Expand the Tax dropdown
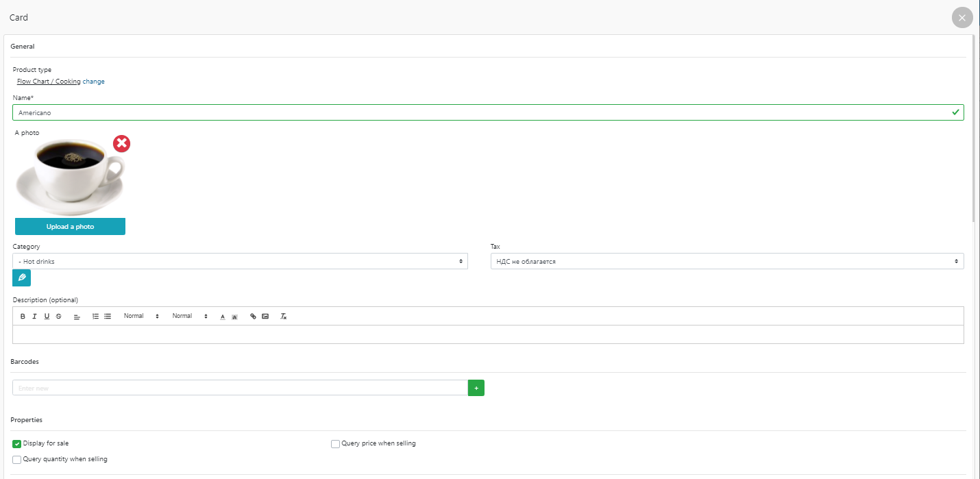Image resolution: width=980 pixels, height=479 pixels. (726, 262)
